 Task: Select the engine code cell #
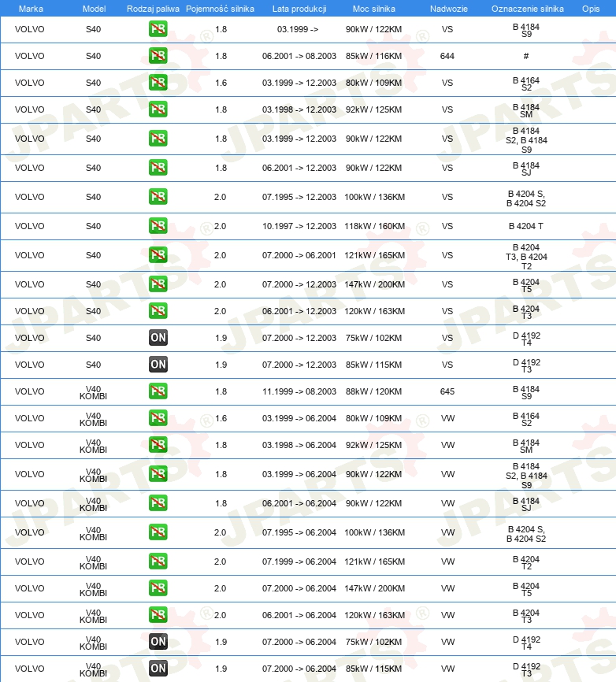(526, 56)
